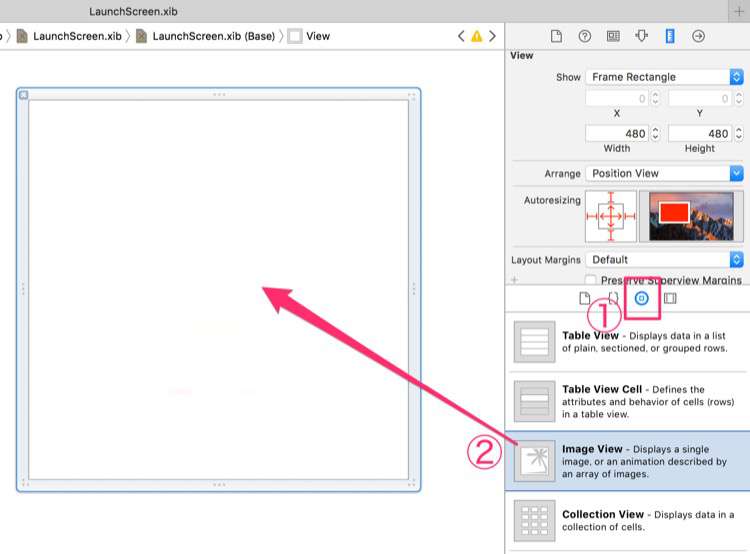The image size is (750, 554).
Task: Click the autoresizing preview animation thumbnail
Action: pos(691,216)
